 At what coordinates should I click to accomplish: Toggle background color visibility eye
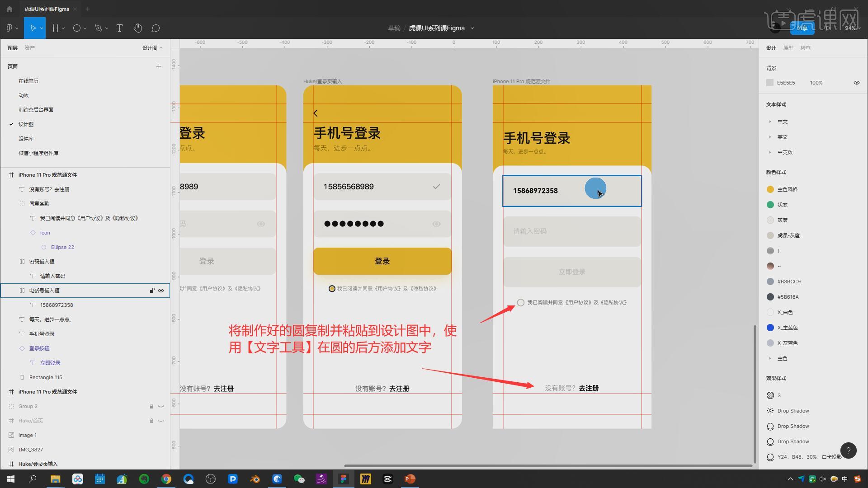(856, 83)
